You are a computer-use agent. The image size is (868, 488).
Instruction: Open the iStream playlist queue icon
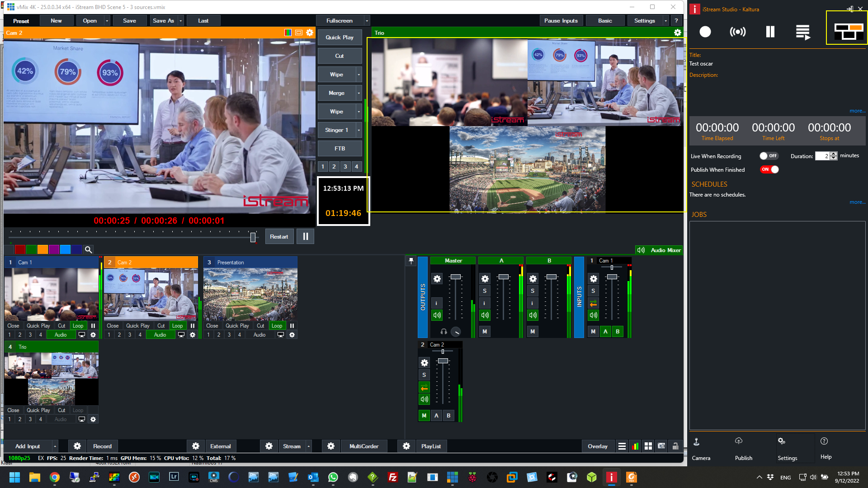coord(803,32)
